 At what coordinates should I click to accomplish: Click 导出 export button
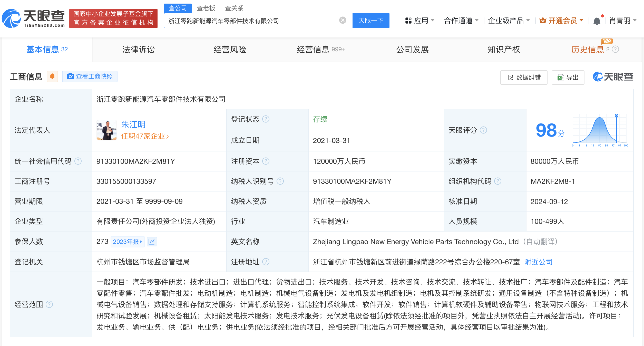pyautogui.click(x=568, y=77)
